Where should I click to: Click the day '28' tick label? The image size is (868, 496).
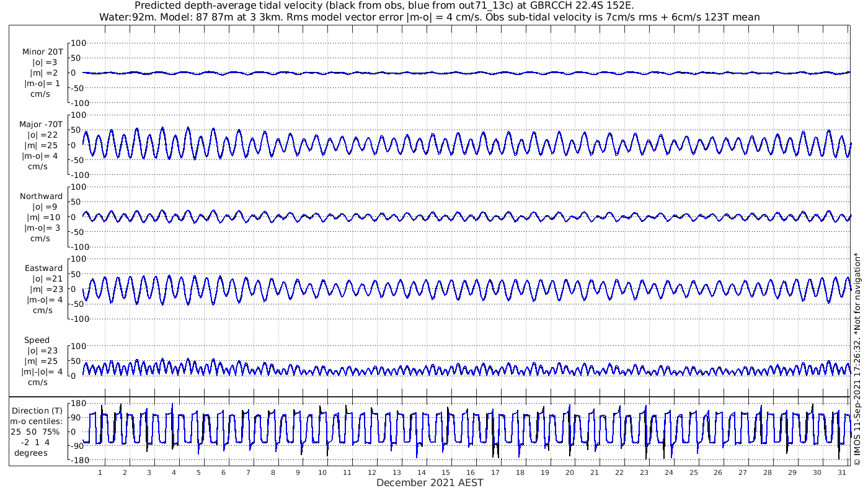(768, 472)
